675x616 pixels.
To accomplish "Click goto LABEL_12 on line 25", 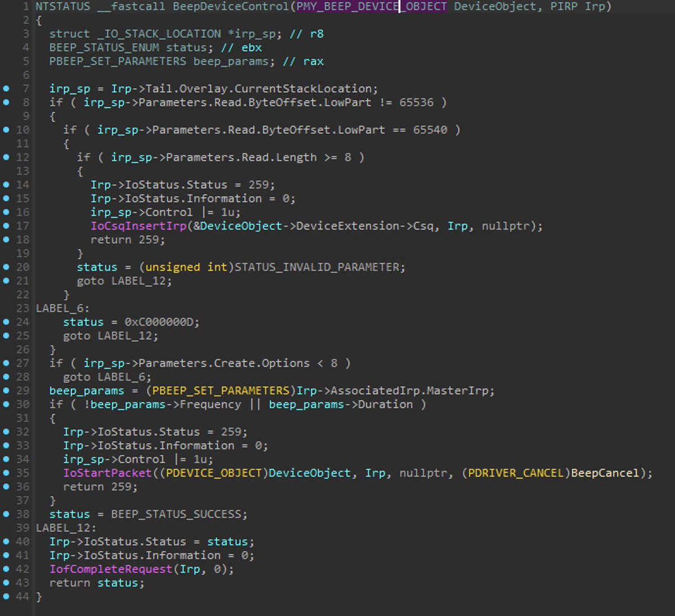I will pyautogui.click(x=111, y=336).
